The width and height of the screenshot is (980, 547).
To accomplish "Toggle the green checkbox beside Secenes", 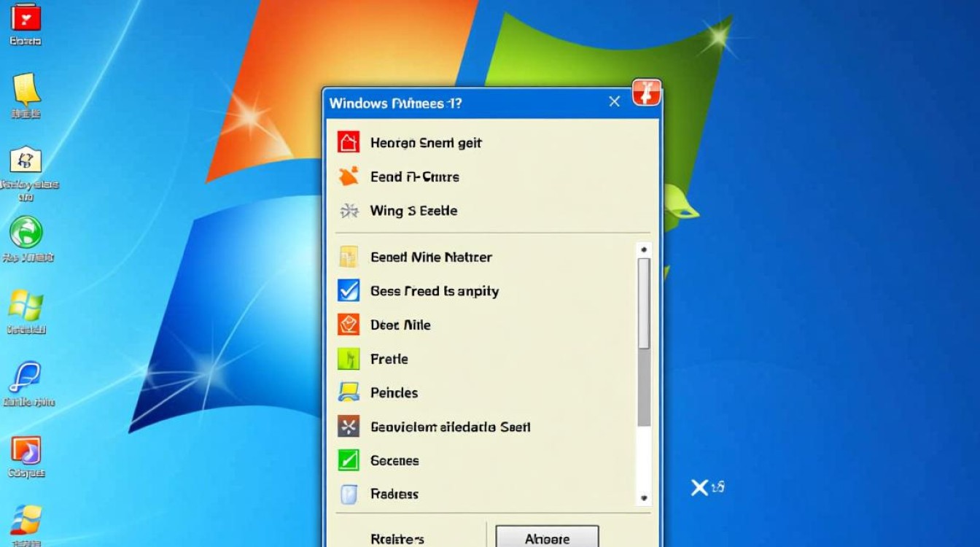I will point(349,460).
